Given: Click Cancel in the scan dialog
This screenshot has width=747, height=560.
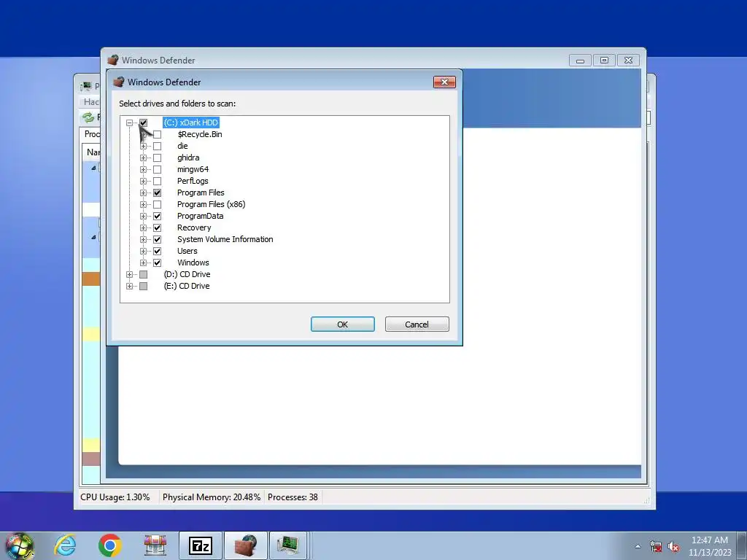Looking at the screenshot, I should 417,324.
